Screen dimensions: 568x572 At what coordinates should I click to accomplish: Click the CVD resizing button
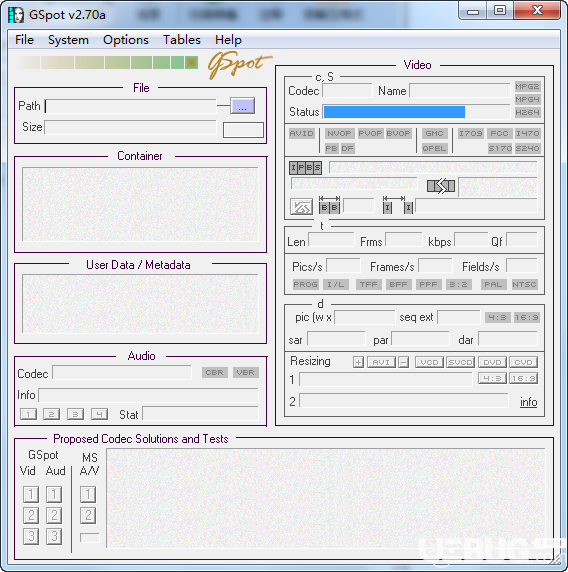(523, 362)
